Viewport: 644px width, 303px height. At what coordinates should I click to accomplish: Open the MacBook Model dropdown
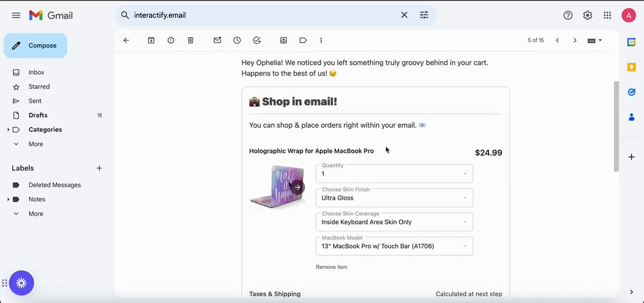pyautogui.click(x=394, y=246)
